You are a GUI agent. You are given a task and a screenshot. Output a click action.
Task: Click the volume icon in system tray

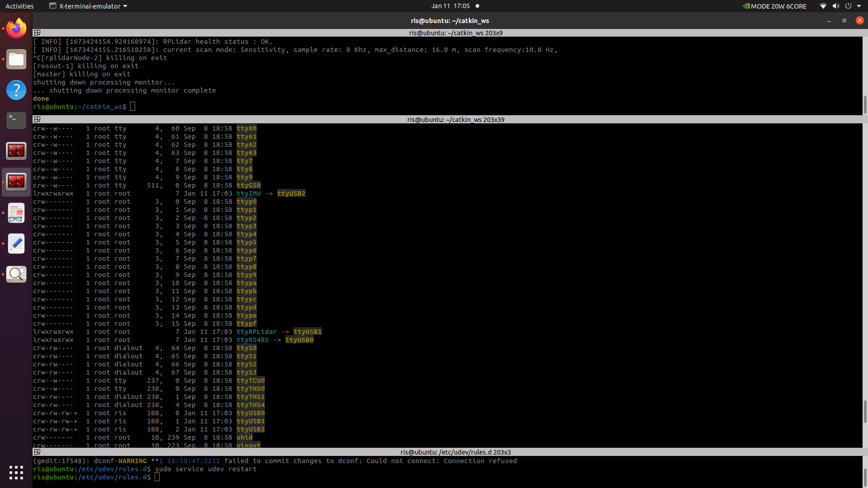pos(835,6)
